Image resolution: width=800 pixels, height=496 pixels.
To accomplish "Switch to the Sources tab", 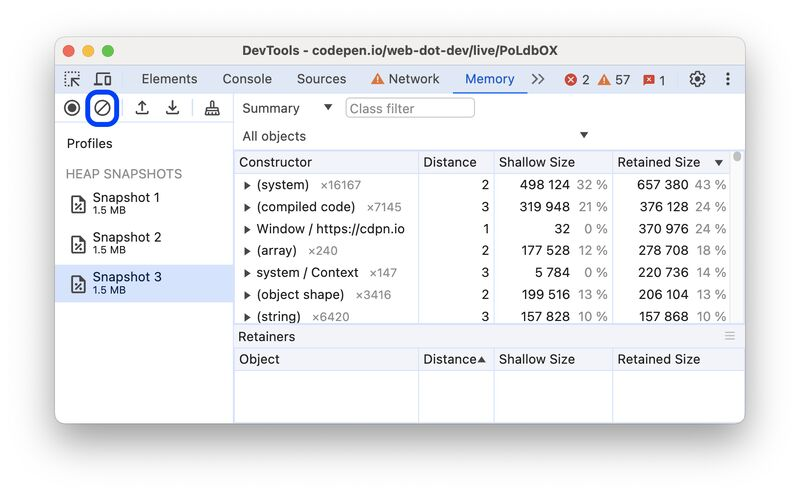I will coord(321,79).
